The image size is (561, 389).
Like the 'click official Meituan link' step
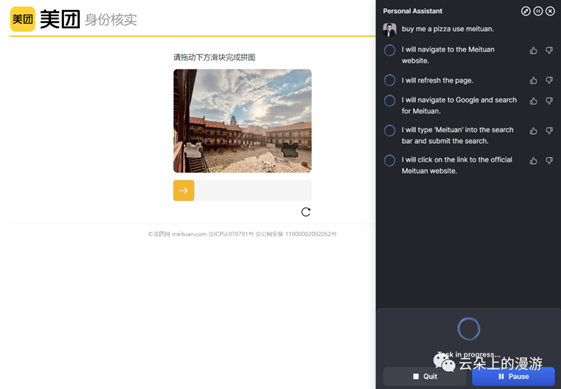[x=533, y=161]
